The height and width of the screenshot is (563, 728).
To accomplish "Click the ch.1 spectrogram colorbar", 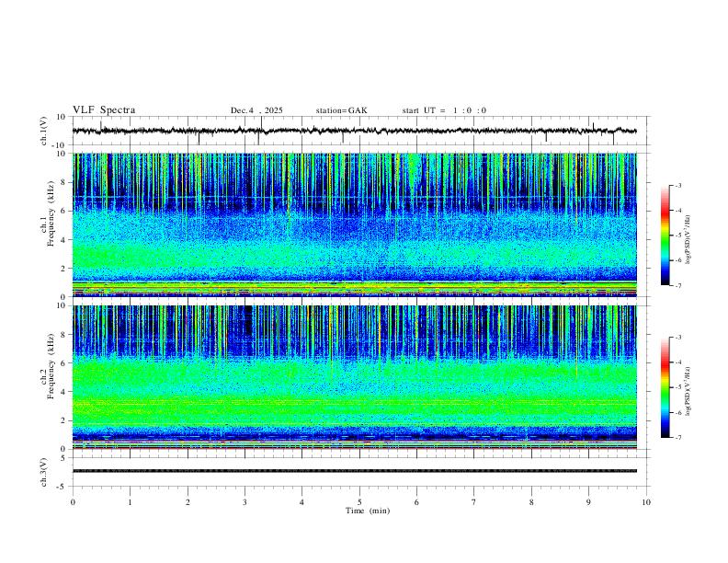I will pos(665,235).
